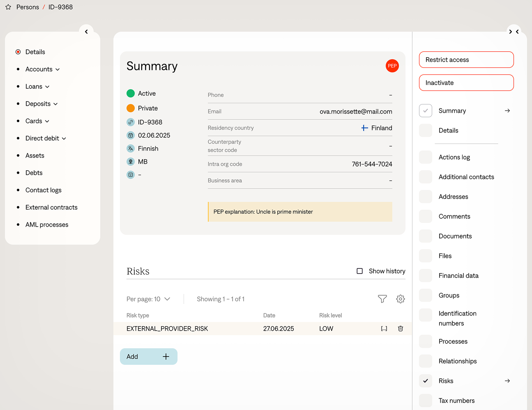The width and height of the screenshot is (532, 410).
Task: Enable the Show history checkbox
Action: (360, 271)
